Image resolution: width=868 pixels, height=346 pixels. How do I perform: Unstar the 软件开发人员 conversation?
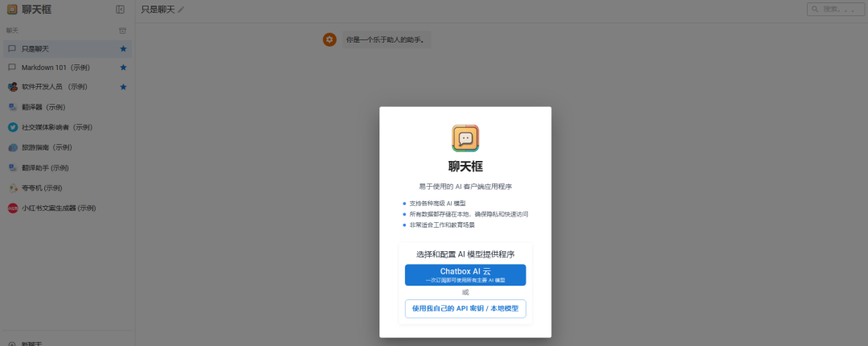click(124, 87)
